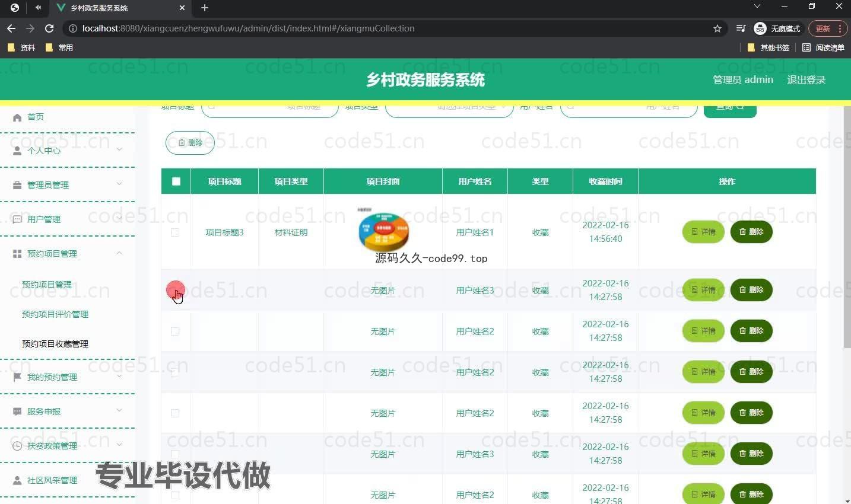Expand the 社区风采管理 sidebar menu
Screen dimensions: 851x504
coord(67,480)
